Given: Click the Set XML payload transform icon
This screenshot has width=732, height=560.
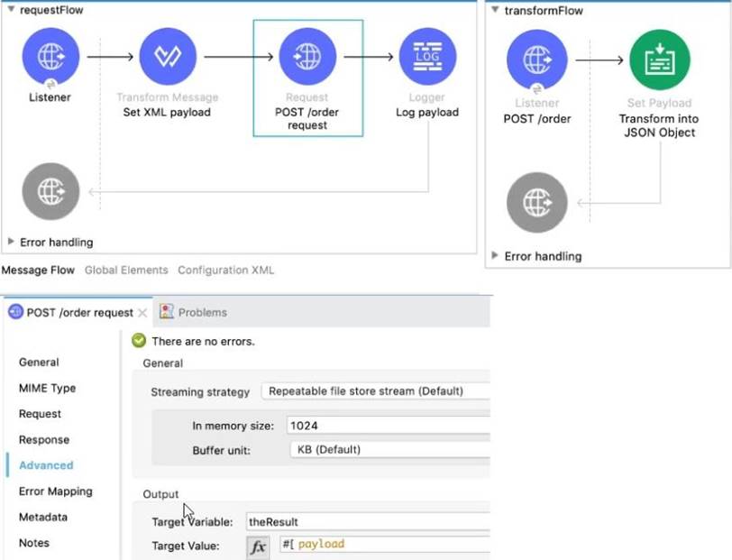Looking at the screenshot, I should click(167, 58).
